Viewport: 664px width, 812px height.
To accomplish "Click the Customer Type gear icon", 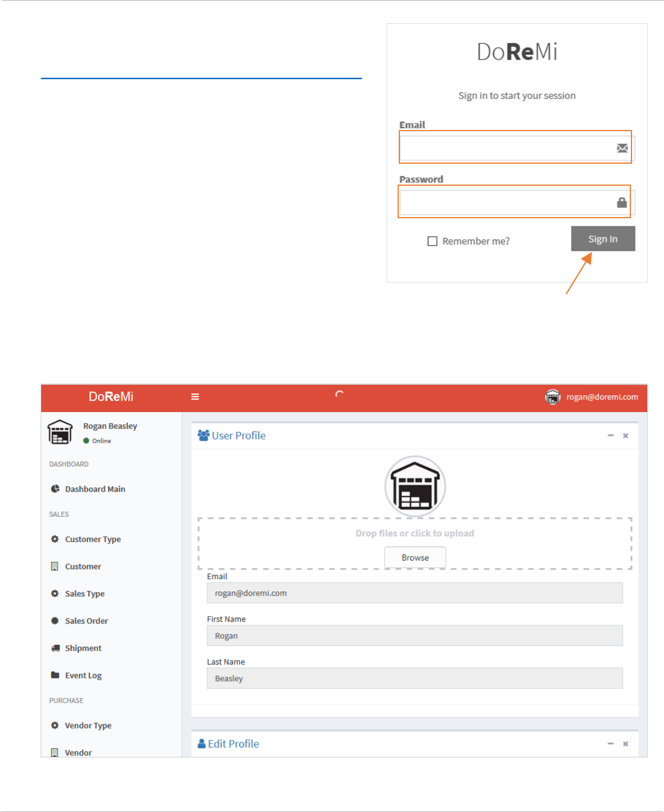I will [55, 539].
